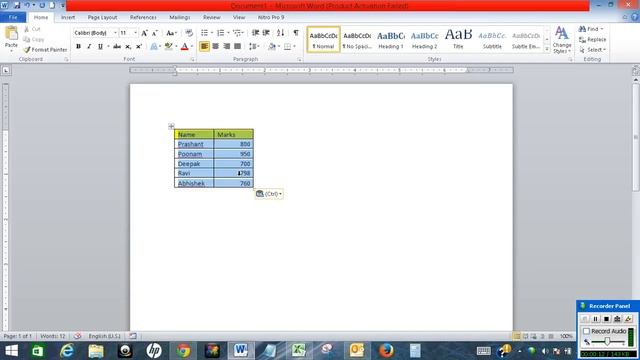Open the font size dropdown

coord(136,33)
